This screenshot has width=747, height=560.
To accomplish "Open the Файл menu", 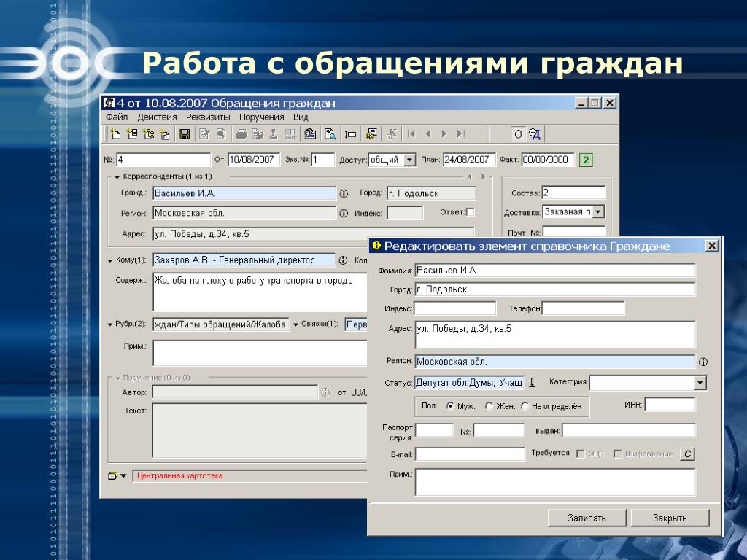I will [117, 117].
